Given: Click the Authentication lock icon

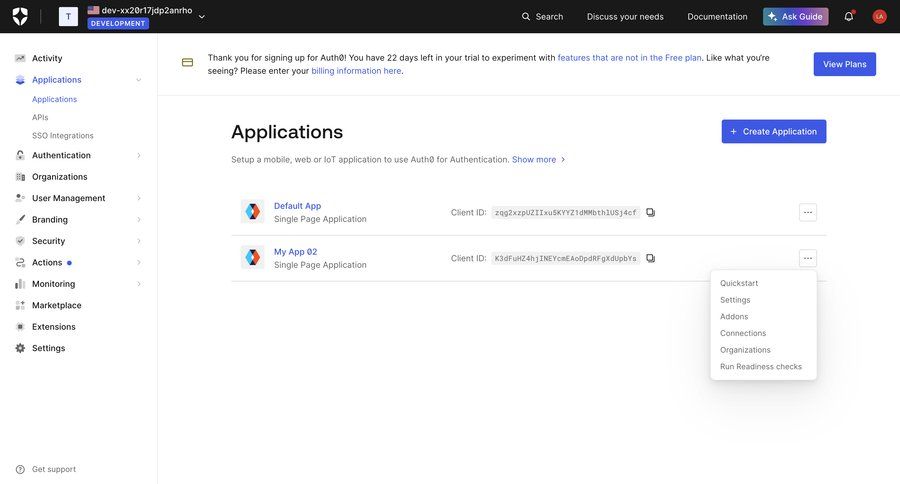Looking at the screenshot, I should pos(20,155).
